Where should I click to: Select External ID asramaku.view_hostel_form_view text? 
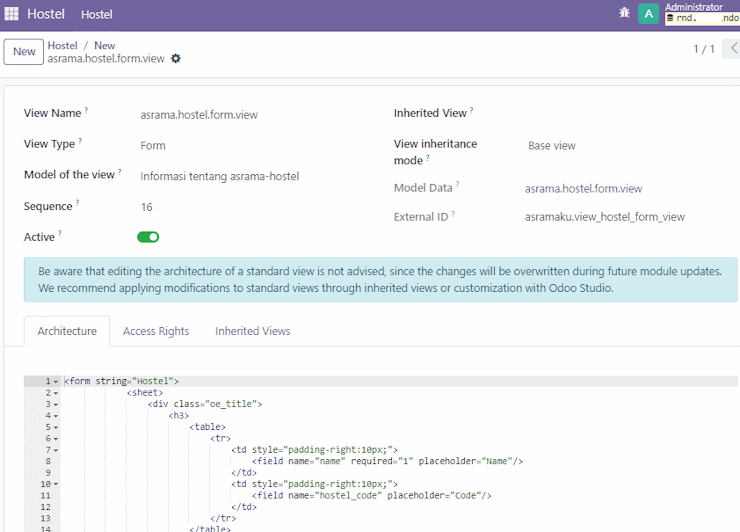coord(605,217)
